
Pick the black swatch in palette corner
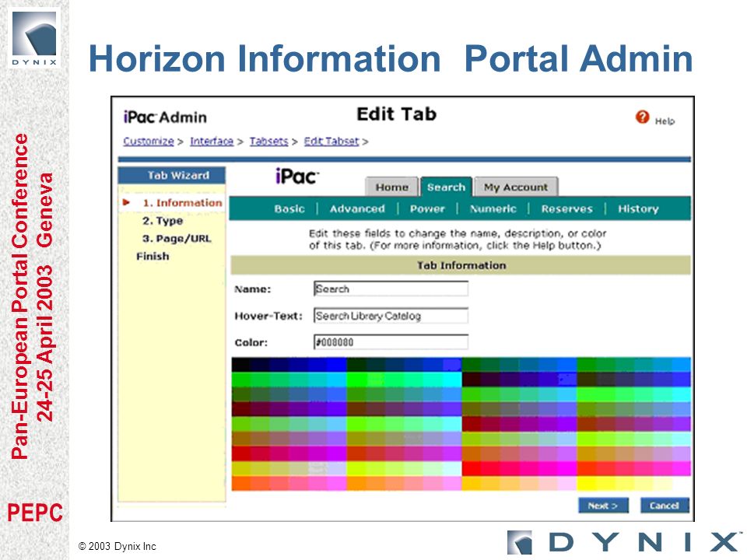[x=240, y=365]
